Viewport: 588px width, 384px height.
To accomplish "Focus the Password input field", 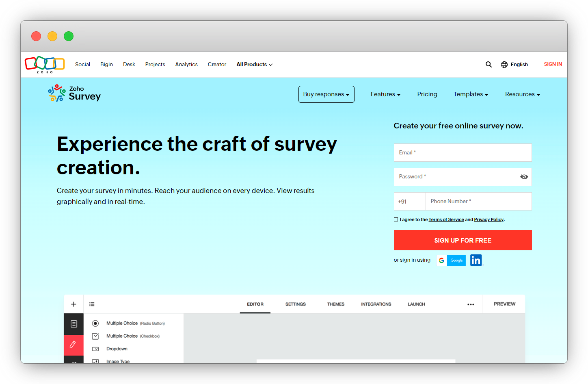I will (463, 177).
